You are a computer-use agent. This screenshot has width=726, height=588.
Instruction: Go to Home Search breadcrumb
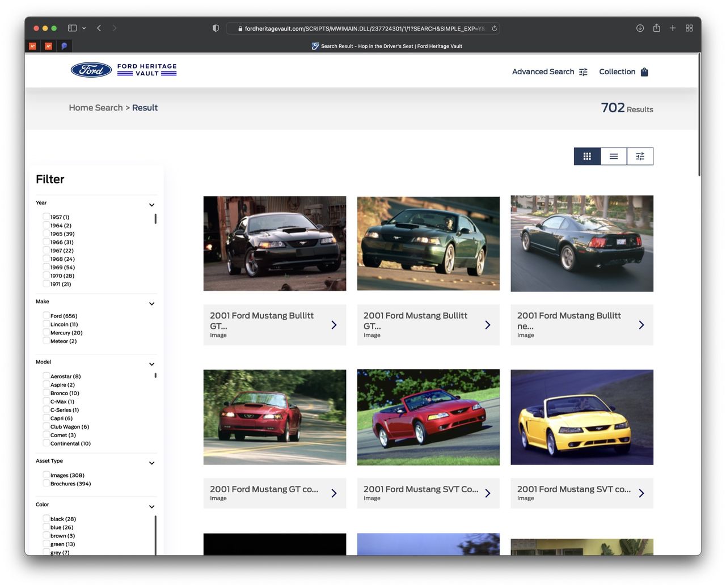[x=95, y=108]
